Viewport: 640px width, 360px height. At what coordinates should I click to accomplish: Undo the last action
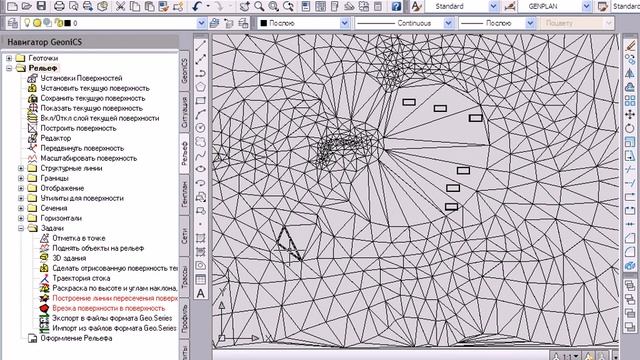[197, 6]
